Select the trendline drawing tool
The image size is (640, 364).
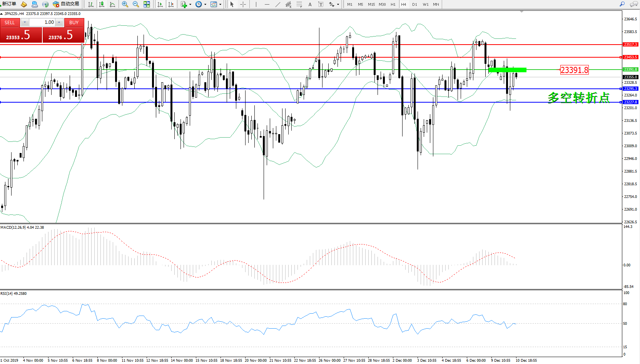[x=278, y=4]
